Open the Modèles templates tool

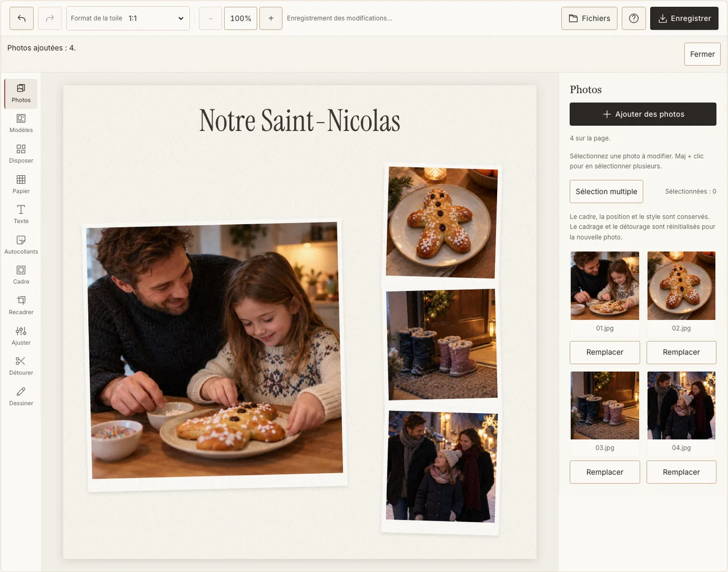[21, 124]
